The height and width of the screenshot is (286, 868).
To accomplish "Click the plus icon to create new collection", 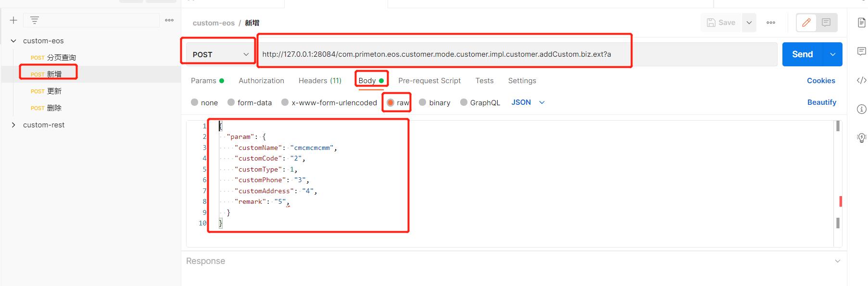I will click(13, 20).
